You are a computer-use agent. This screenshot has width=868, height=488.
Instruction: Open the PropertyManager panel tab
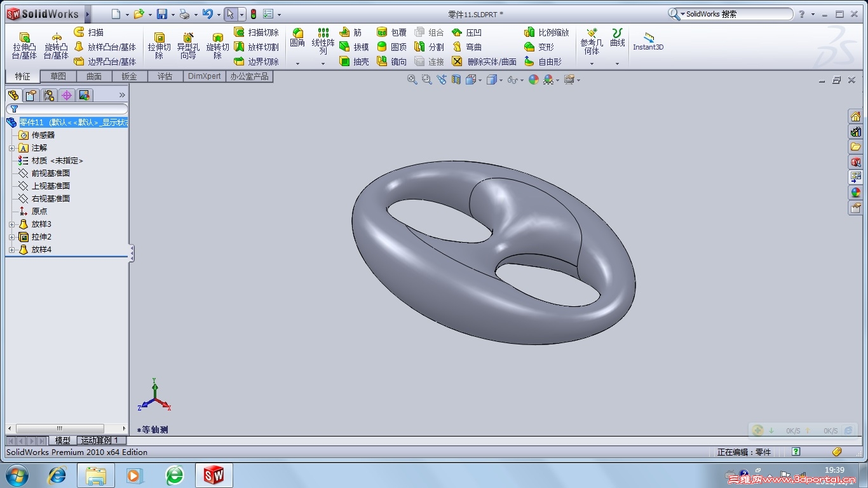coord(31,95)
